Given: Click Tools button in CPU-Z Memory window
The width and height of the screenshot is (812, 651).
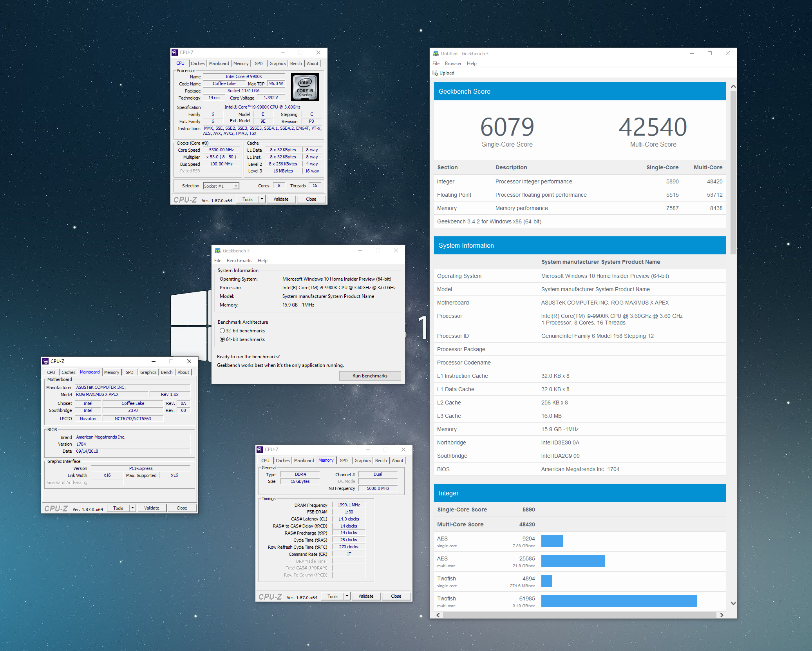Looking at the screenshot, I should coord(333,596).
